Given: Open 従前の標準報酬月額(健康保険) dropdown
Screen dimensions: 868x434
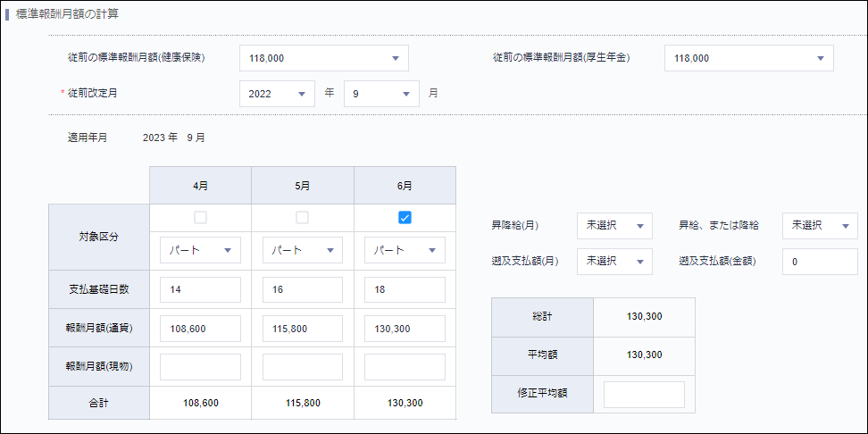Looking at the screenshot, I should point(323,58).
